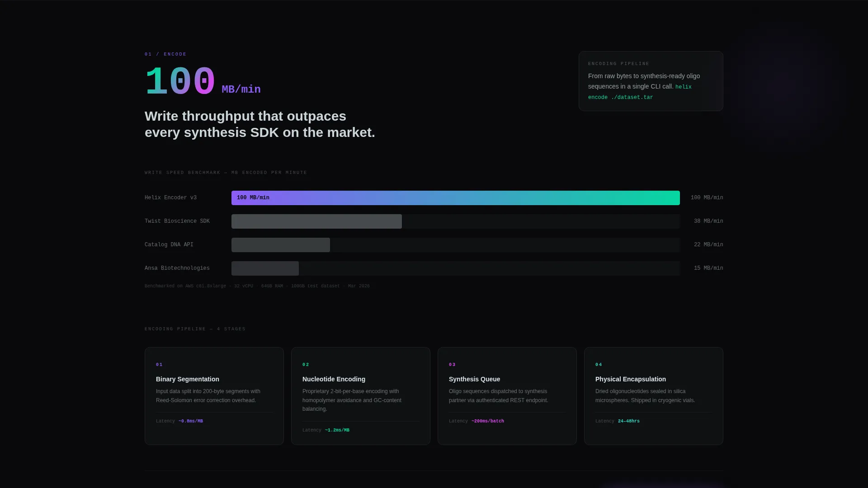Click the 'Dried oligonucleotides sealed in silica' description
Image resolution: width=868 pixels, height=488 pixels.
645,396
